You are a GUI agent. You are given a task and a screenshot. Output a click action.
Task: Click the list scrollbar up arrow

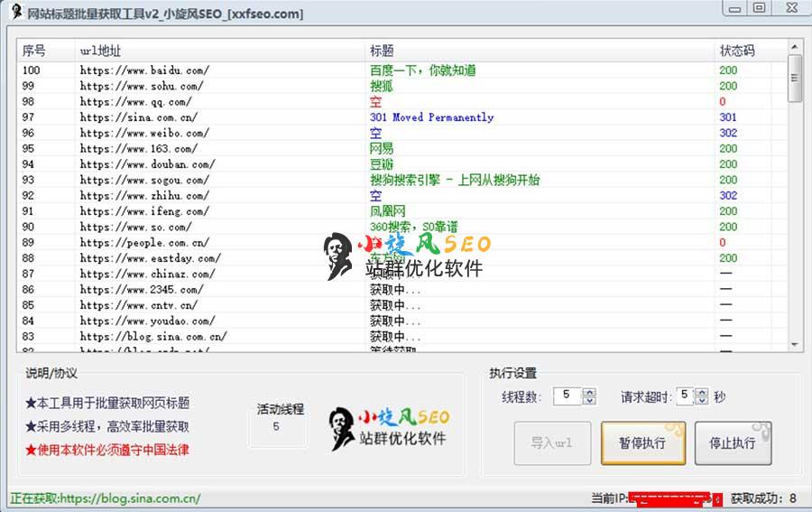[794, 47]
